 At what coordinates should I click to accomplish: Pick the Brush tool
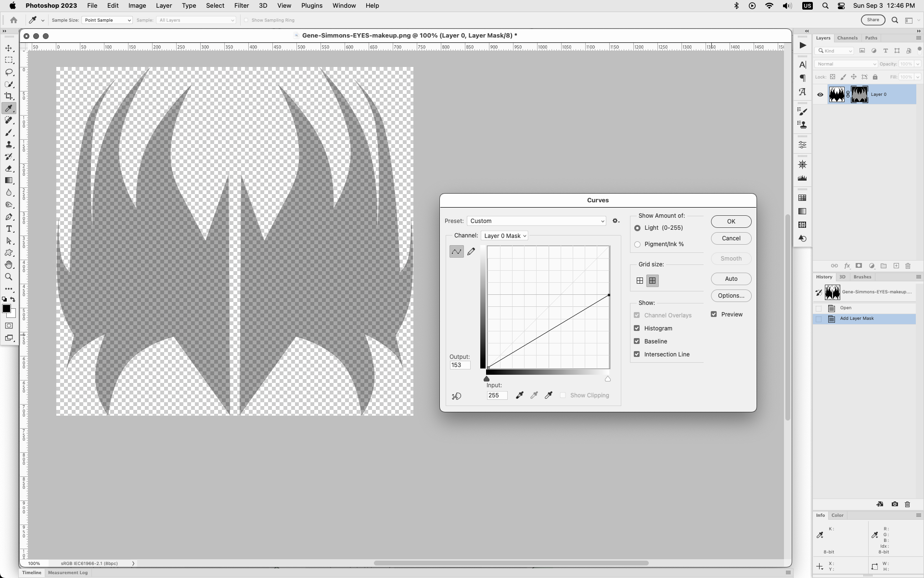pyautogui.click(x=9, y=133)
